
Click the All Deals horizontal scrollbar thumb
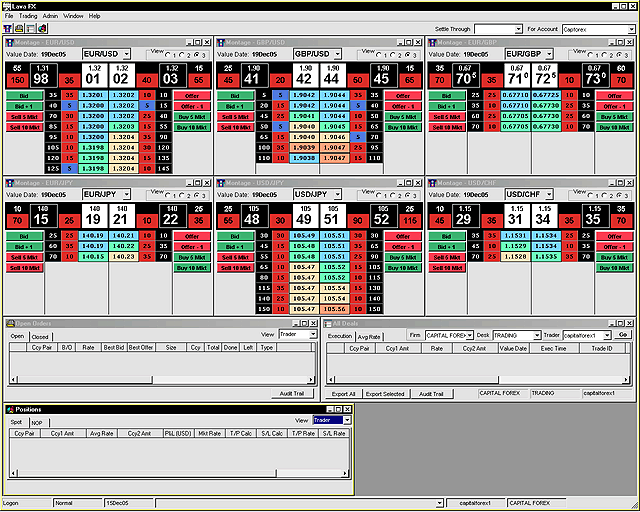coord(417,379)
